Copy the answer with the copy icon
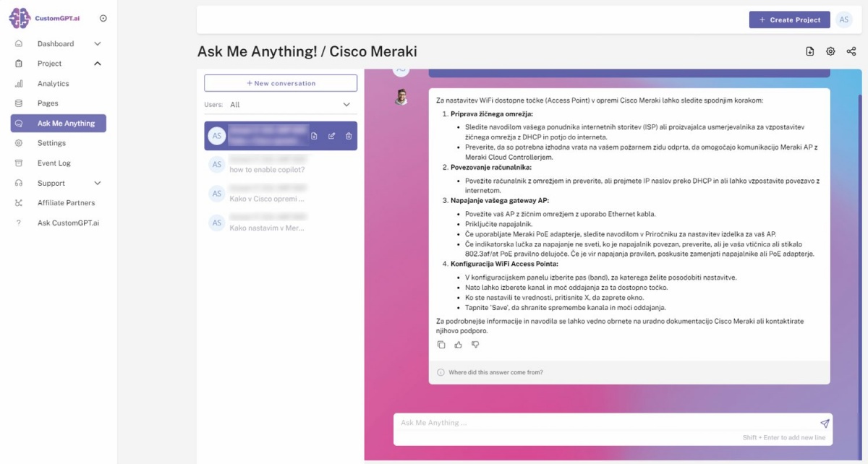This screenshot has width=868, height=464. (441, 345)
